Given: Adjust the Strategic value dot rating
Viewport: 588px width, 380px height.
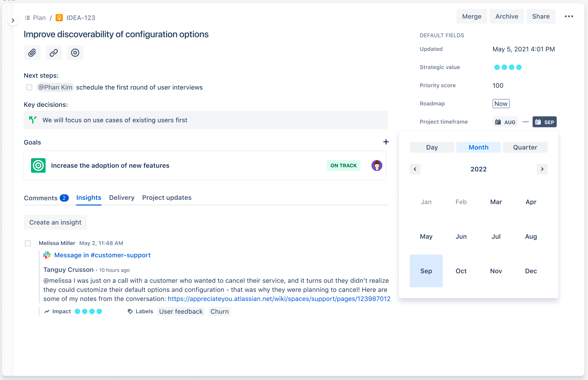Looking at the screenshot, I should click(x=508, y=67).
